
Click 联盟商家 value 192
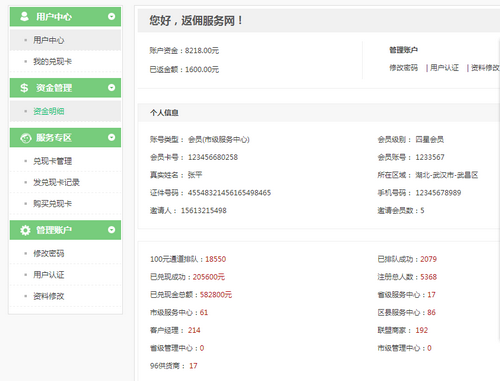422,330
